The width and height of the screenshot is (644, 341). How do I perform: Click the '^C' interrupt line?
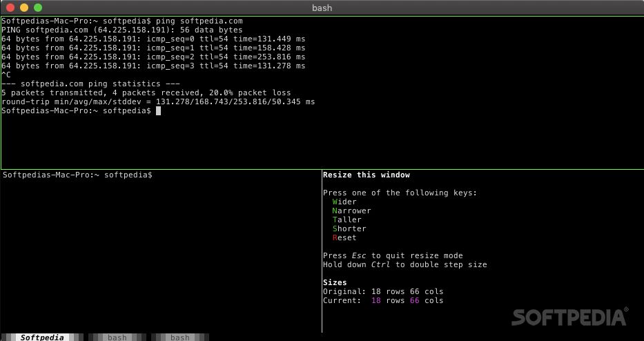click(x=6, y=75)
